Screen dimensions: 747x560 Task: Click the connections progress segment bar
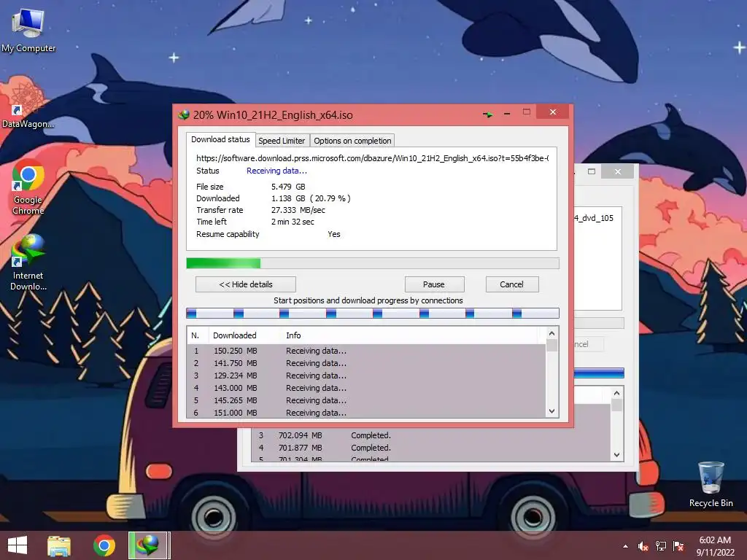(373, 313)
